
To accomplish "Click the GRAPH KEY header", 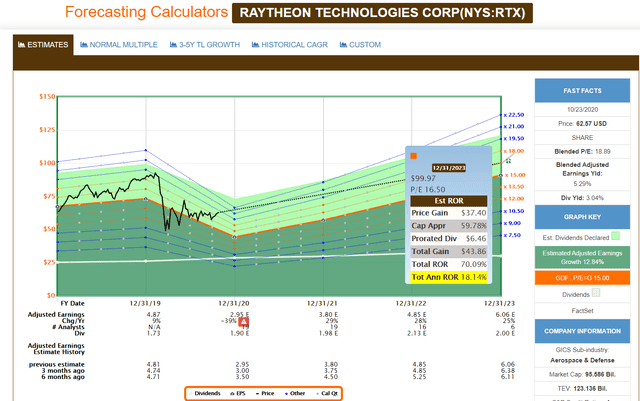I will tap(582, 217).
